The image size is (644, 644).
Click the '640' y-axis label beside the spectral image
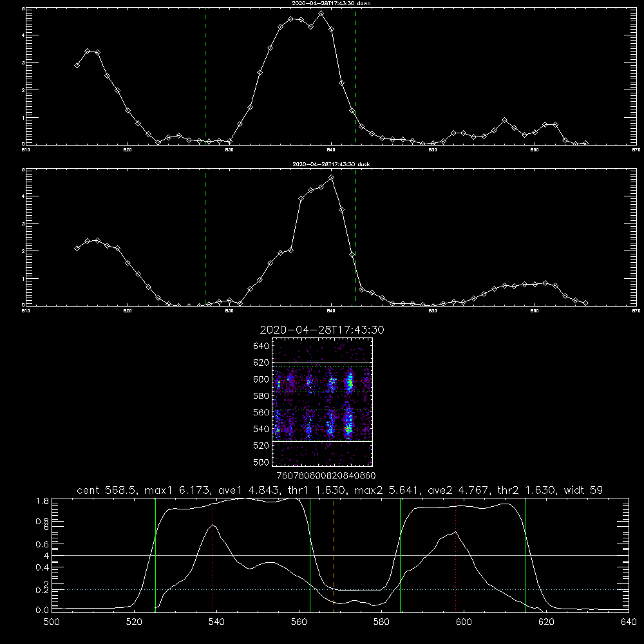(261, 346)
